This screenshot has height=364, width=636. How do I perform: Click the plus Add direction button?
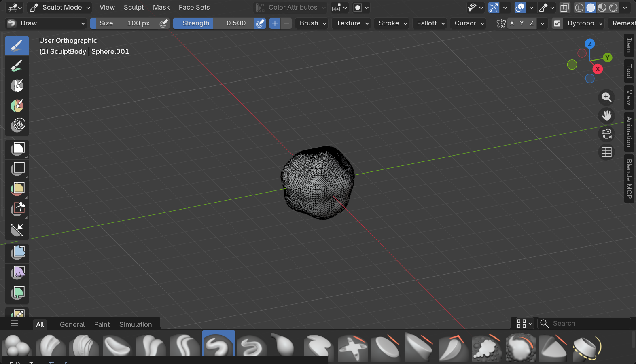tap(275, 23)
